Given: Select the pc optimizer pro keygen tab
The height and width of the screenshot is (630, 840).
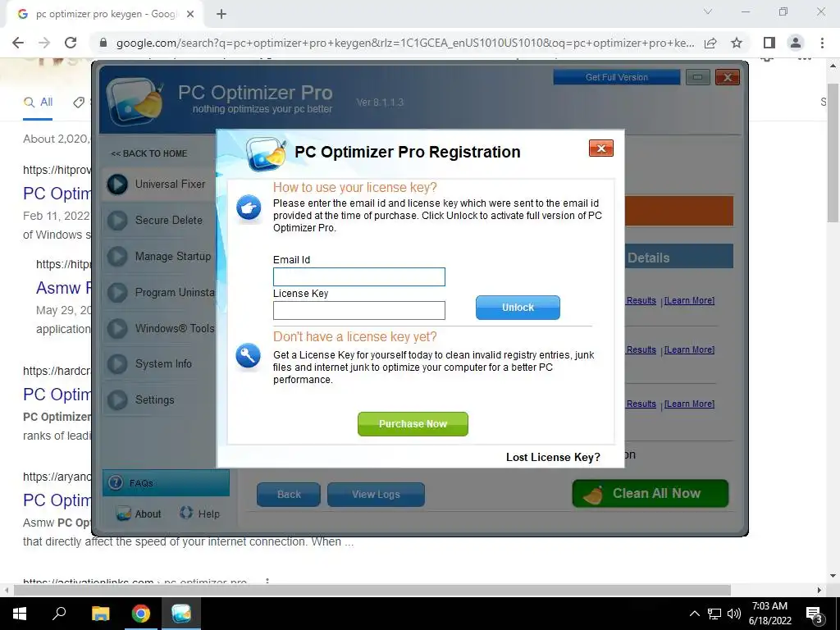Looking at the screenshot, I should point(104,14).
